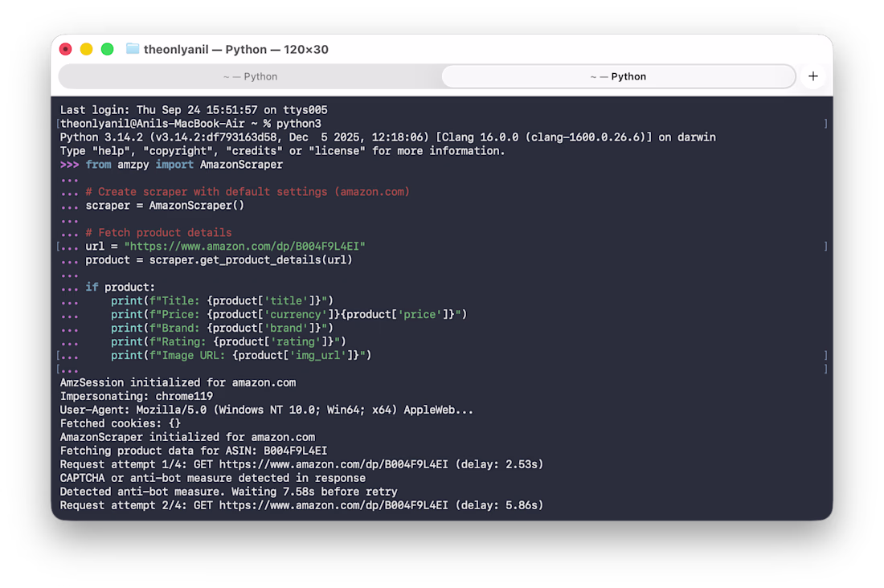The height and width of the screenshot is (588, 884).
Task: Select the active Python tab on right
Action: tap(619, 76)
